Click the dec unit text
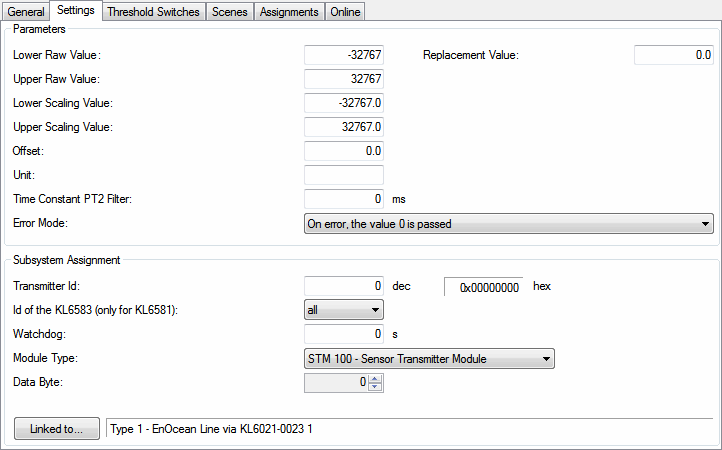This screenshot has width=722, height=450. coord(401,286)
